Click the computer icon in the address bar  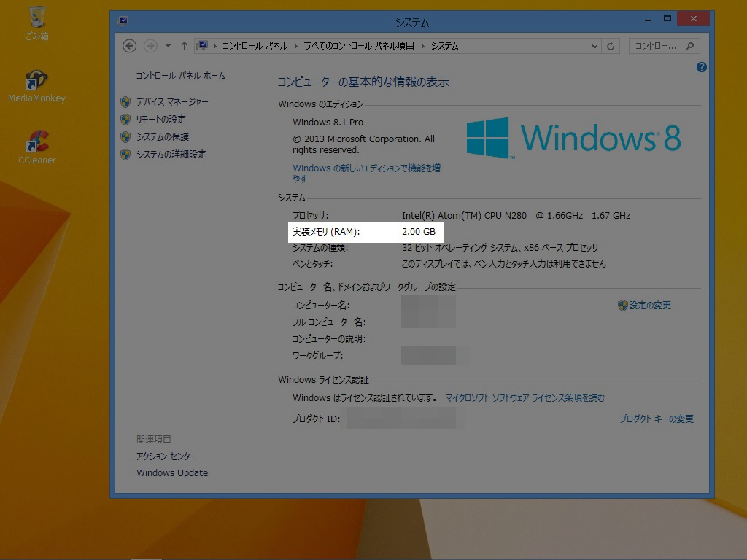[202, 46]
